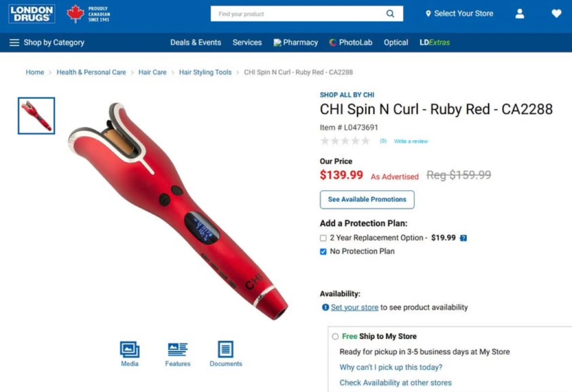
Task: Select the red curler thumbnail image
Action: pyautogui.click(x=36, y=116)
